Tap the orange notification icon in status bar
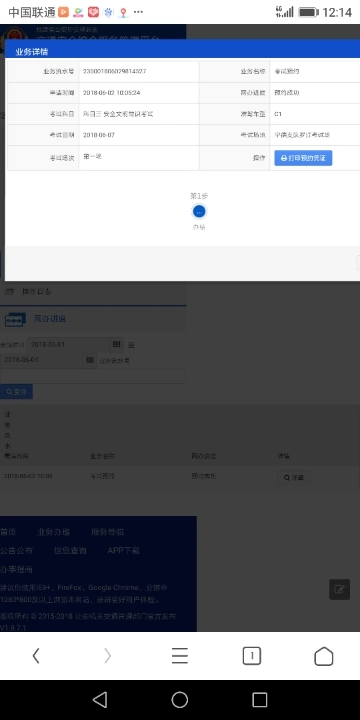 (x=64, y=12)
